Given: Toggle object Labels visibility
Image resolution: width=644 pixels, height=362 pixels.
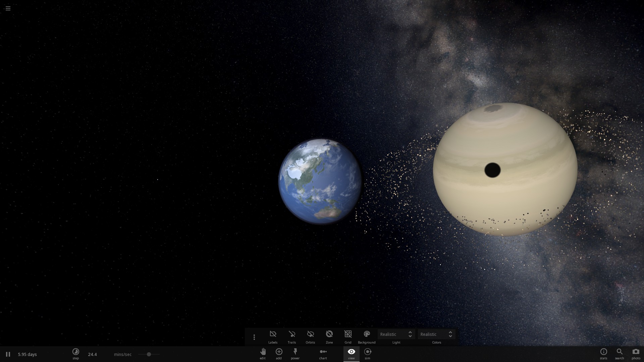Looking at the screenshot, I should 273,334.
